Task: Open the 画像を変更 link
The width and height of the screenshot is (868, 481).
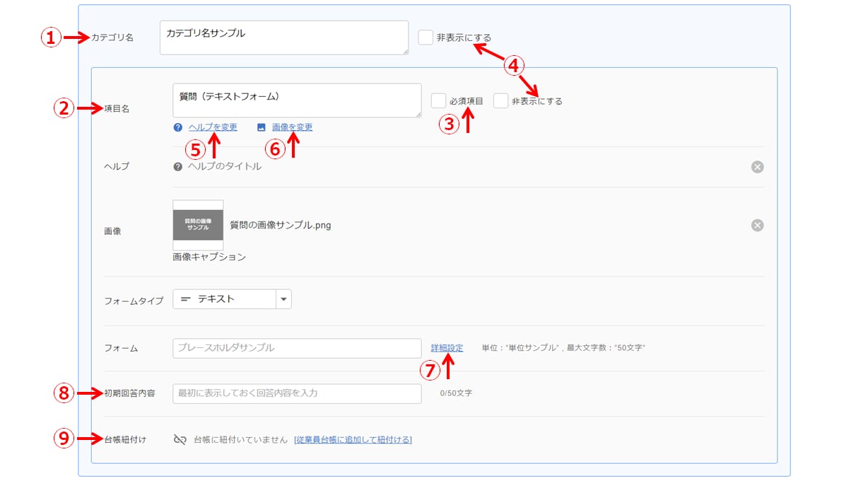Action: (292, 127)
